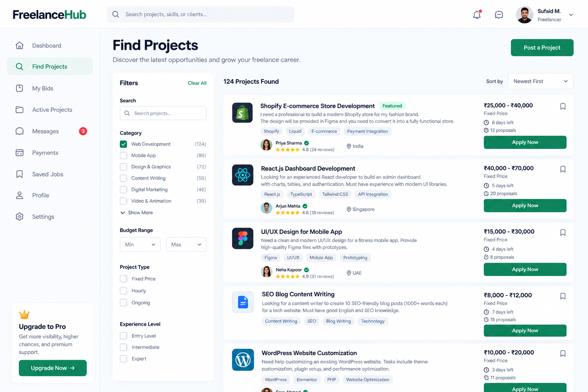Click the TypeScript skill tag
Image resolution: width=588 pixels, height=392 pixels.
(301, 194)
